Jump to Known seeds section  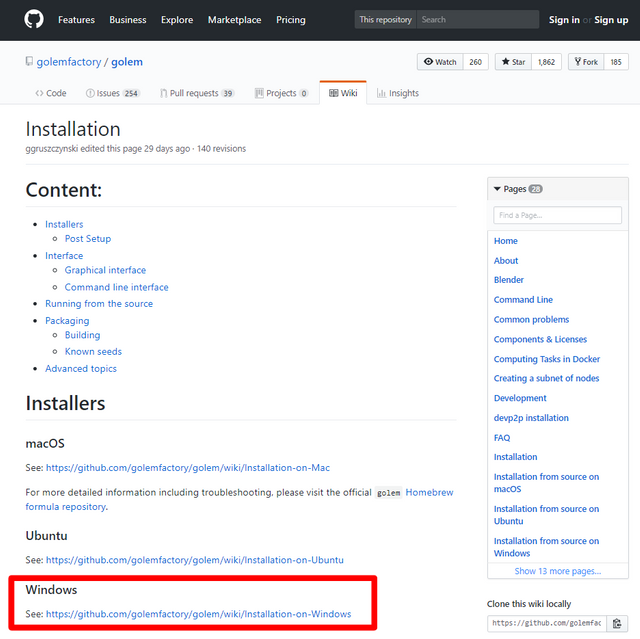[x=93, y=351]
